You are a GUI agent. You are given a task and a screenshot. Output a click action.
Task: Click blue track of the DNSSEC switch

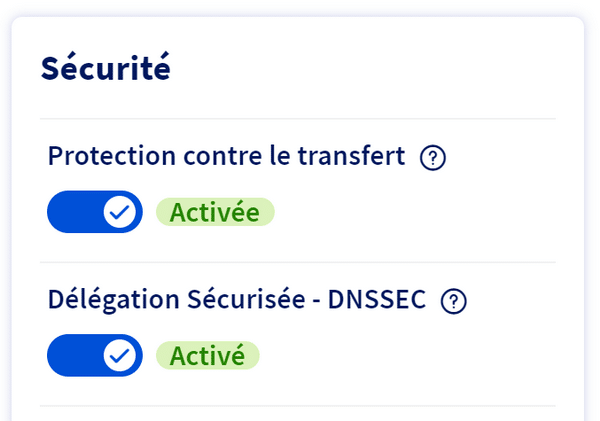tap(72, 355)
